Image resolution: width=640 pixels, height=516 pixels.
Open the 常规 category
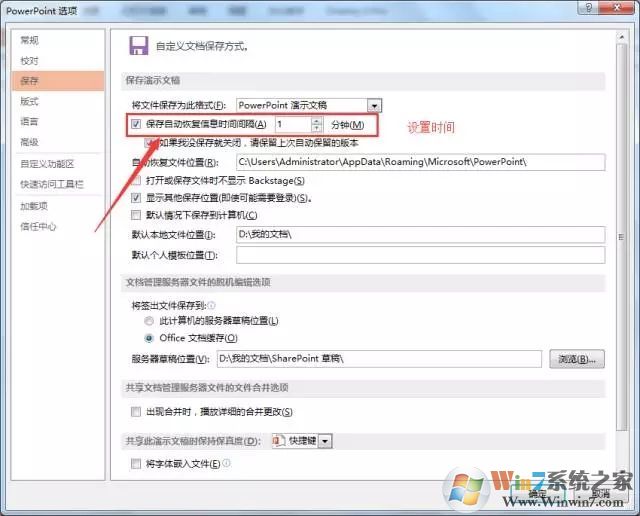[29, 40]
